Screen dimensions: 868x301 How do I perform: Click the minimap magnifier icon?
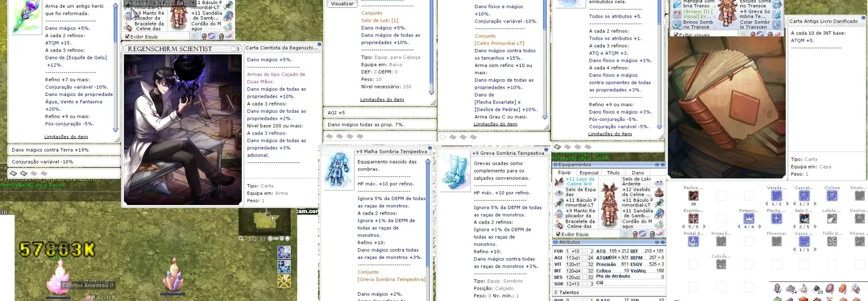pos(241,239)
